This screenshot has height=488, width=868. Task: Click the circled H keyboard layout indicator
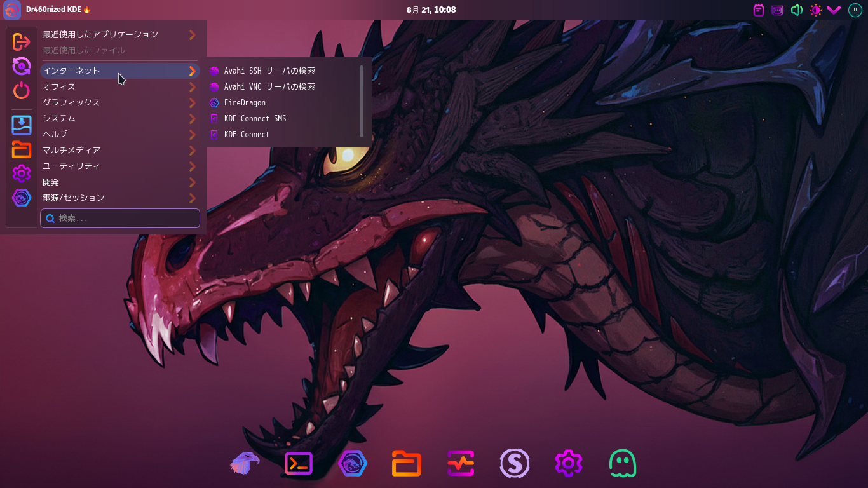point(855,10)
